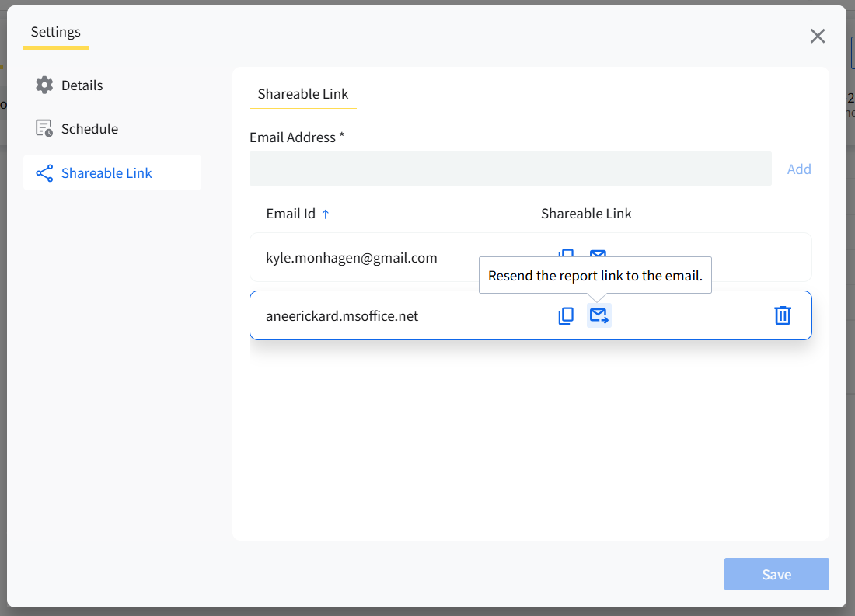Image resolution: width=855 pixels, height=616 pixels.
Task: Toggle sort order using the Email Id arrow
Action: coord(326,214)
